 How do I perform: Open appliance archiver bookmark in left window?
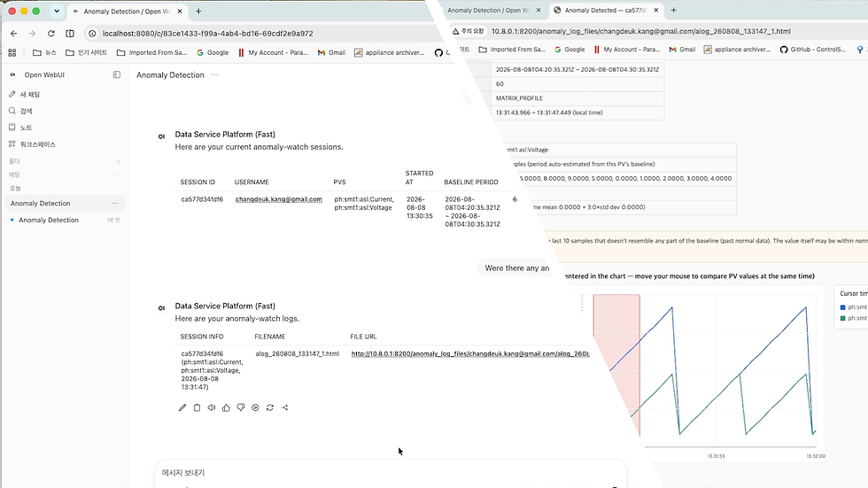pyautogui.click(x=389, y=52)
